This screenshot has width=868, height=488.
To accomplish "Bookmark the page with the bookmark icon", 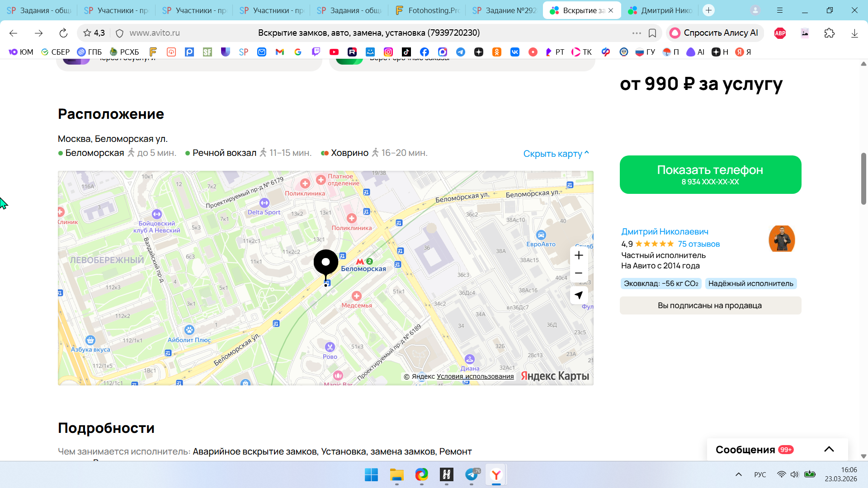I will click(x=652, y=33).
